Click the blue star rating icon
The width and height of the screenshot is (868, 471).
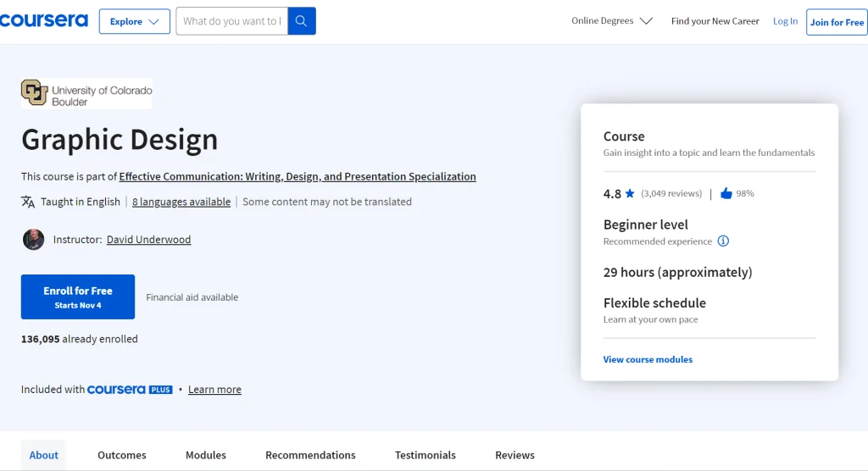point(630,193)
